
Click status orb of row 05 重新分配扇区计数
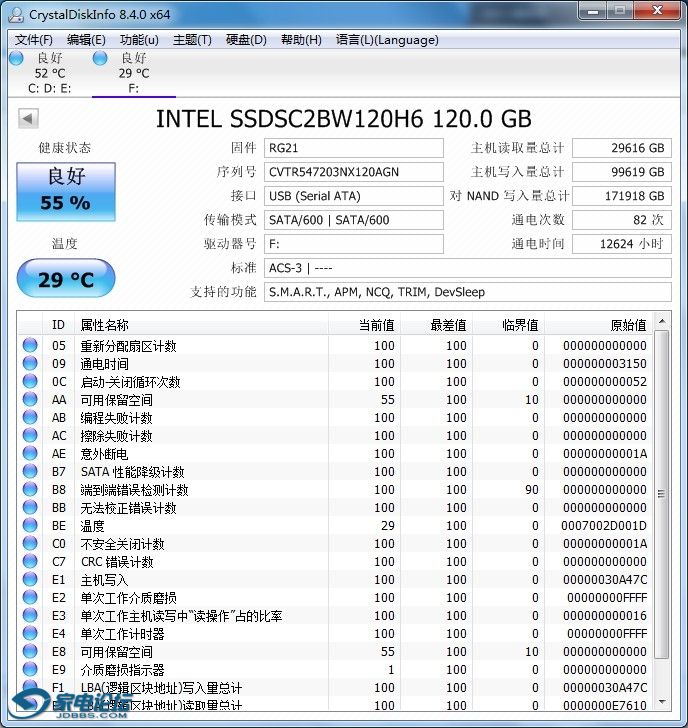coord(30,345)
